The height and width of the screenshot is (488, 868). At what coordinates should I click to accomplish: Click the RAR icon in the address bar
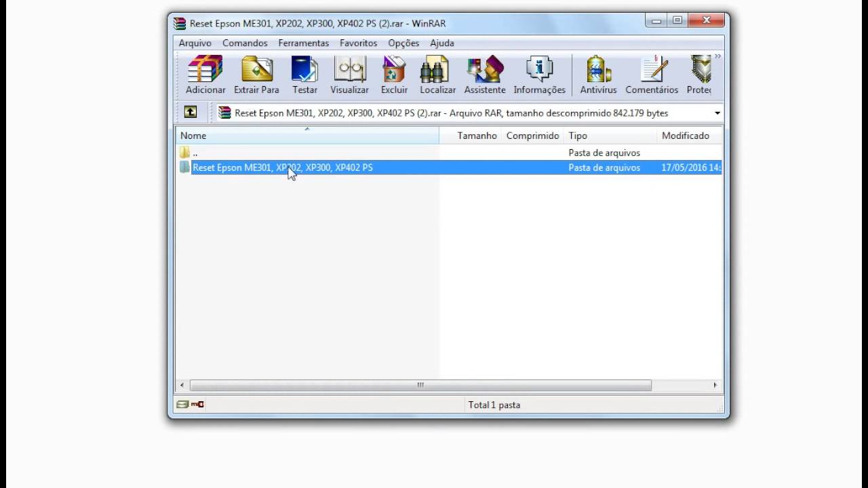[224, 113]
